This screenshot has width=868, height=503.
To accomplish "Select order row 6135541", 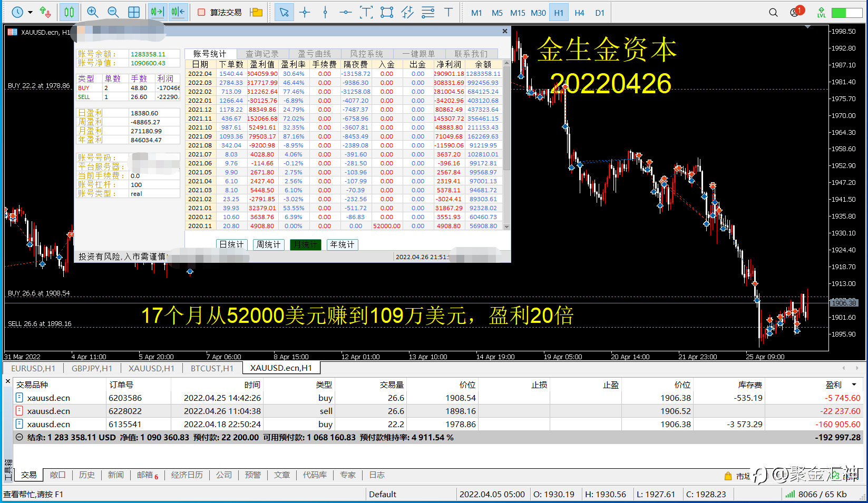I will point(438,424).
